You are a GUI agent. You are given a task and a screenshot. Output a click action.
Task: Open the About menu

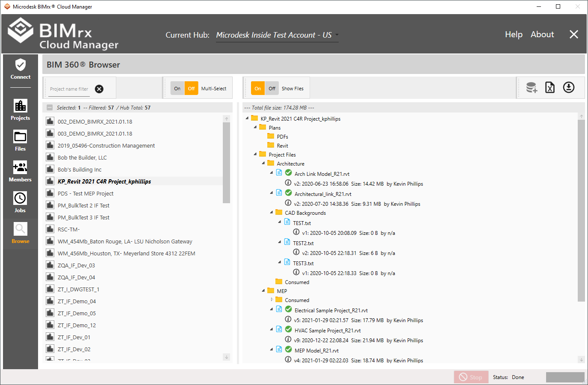tap(542, 35)
